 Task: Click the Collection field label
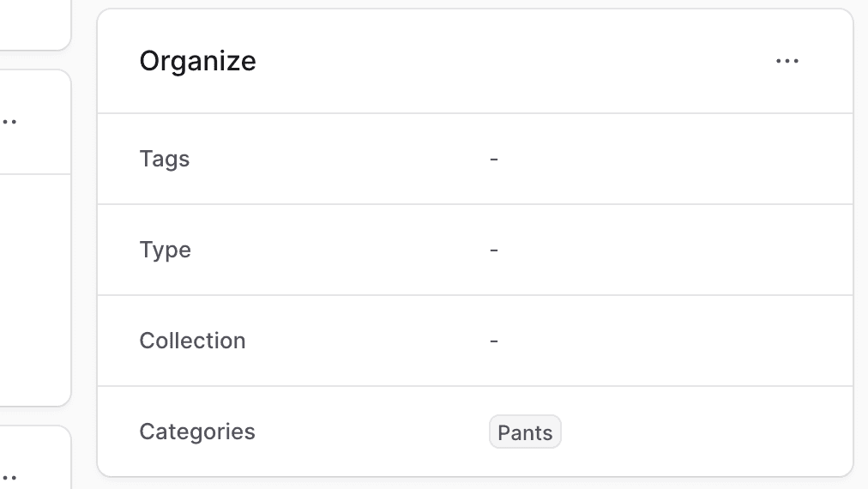[x=193, y=341]
